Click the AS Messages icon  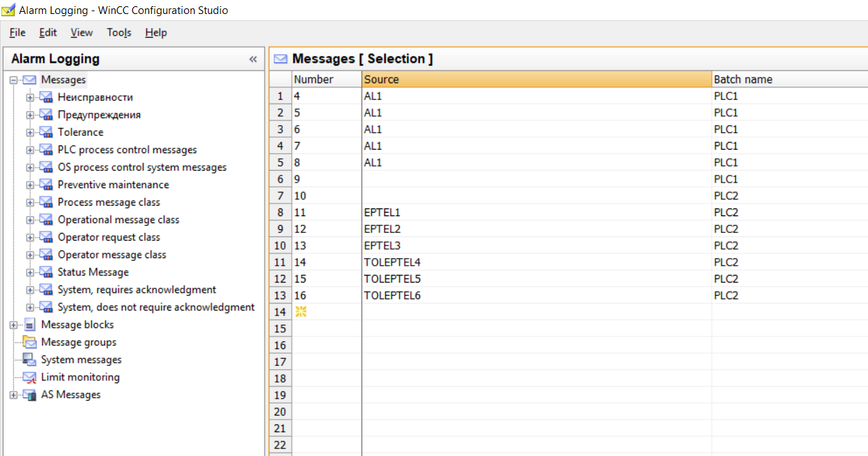pyautogui.click(x=29, y=394)
